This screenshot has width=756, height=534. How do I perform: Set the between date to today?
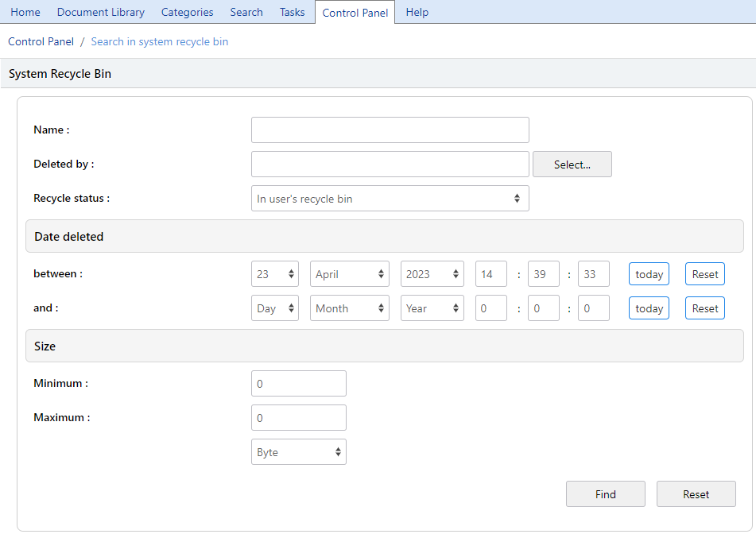pos(649,274)
